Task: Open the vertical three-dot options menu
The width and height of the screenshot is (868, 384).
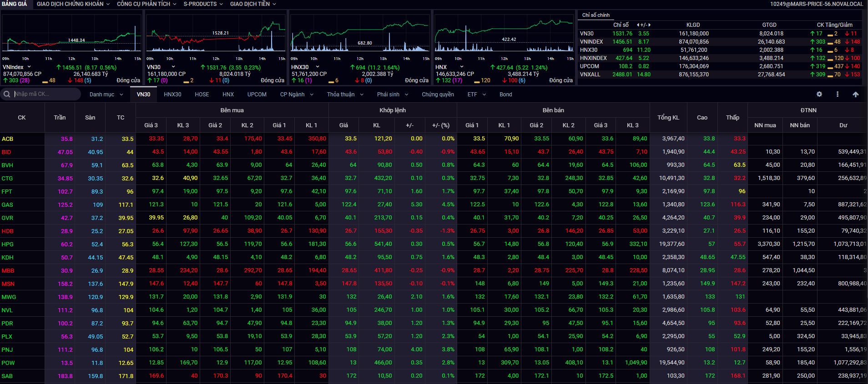Action: coord(838,94)
